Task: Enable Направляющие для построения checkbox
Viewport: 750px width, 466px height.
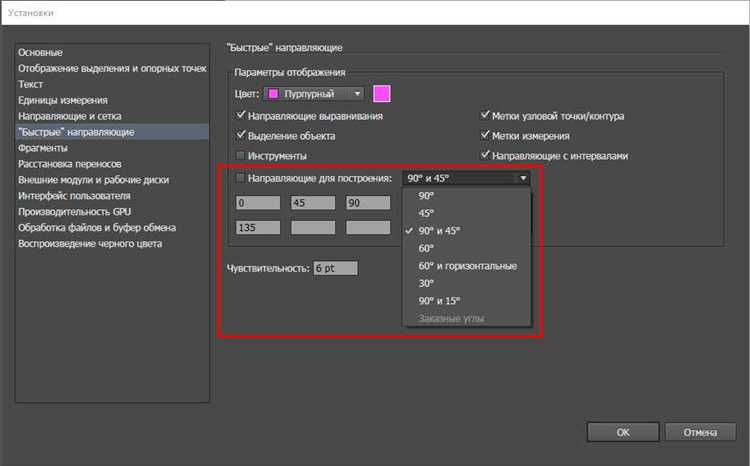Action: (x=241, y=178)
